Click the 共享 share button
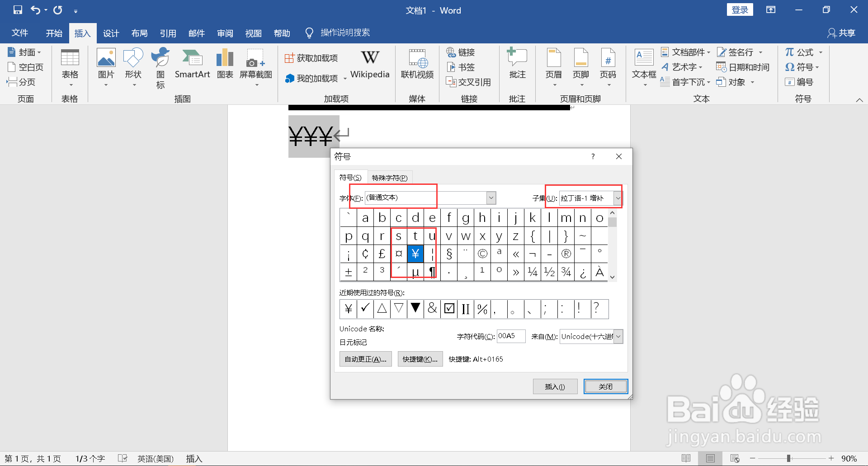 [841, 33]
